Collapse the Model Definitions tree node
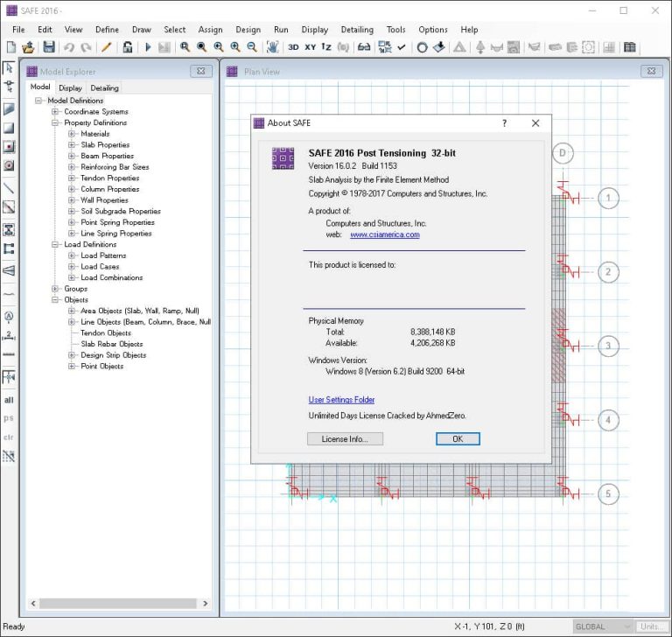The height and width of the screenshot is (637, 672). click(38, 101)
